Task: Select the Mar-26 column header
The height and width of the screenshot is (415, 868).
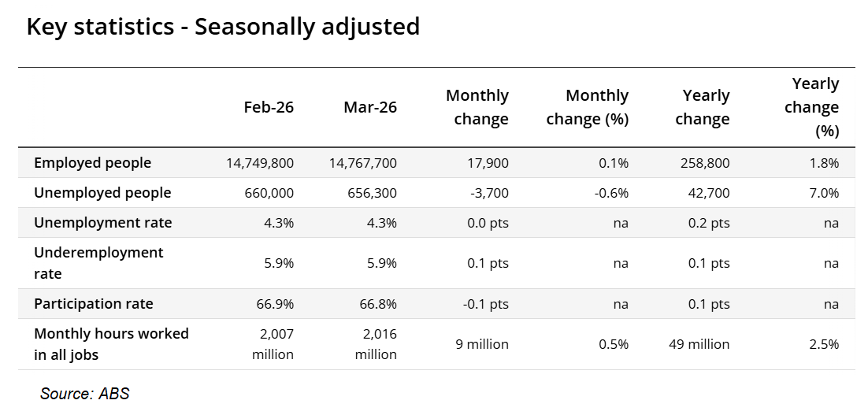Action: (370, 107)
